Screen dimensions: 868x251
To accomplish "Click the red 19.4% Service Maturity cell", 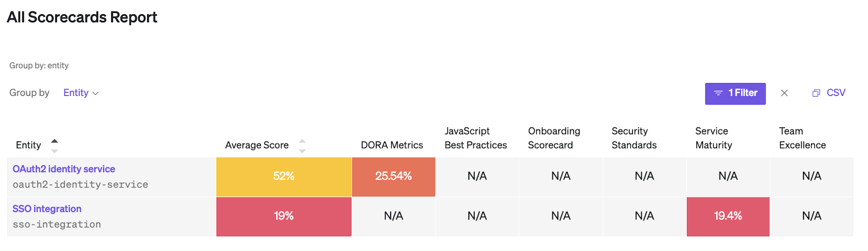I will tap(727, 216).
